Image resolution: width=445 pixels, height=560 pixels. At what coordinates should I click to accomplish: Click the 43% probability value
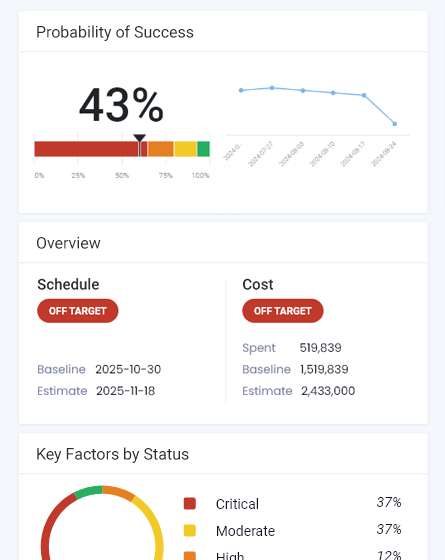(x=121, y=105)
